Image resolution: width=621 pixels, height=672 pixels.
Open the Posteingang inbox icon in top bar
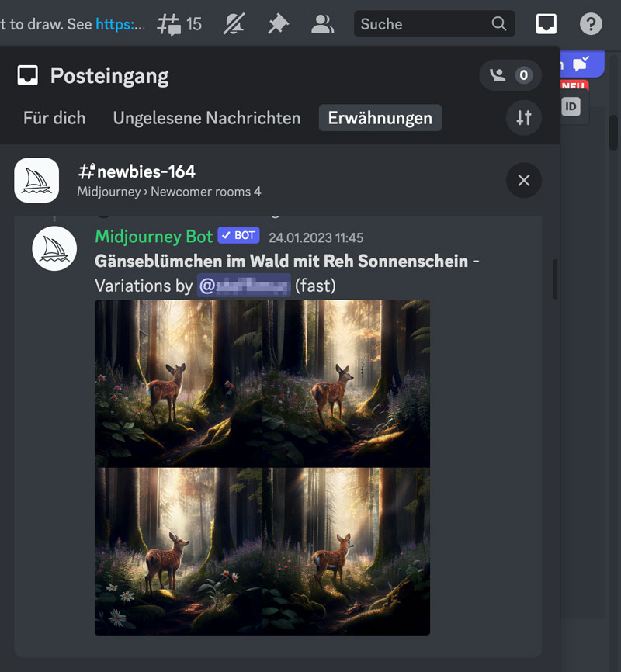coord(546,23)
